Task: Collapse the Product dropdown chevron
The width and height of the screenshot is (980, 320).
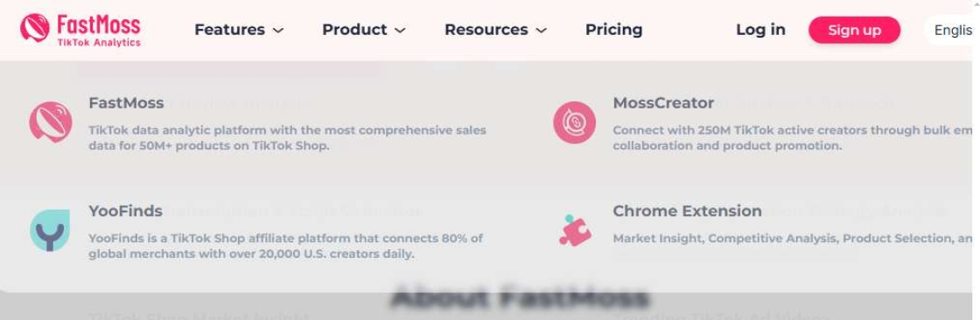Action: click(401, 30)
